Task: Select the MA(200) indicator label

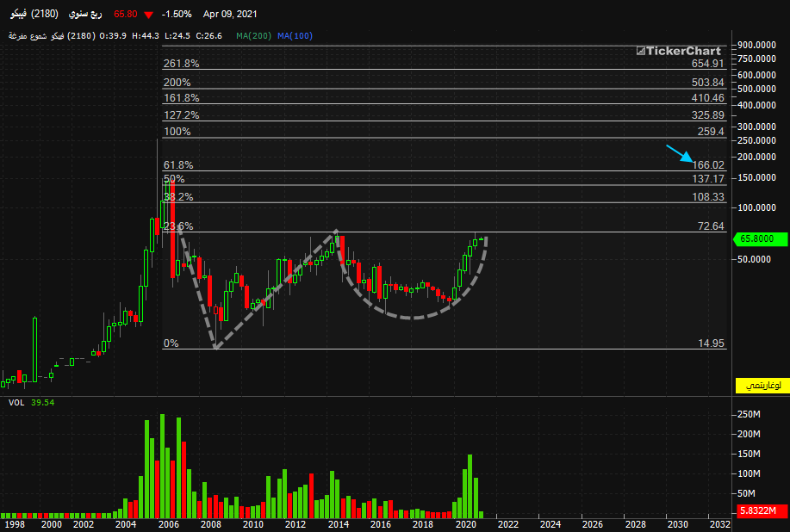Action: click(x=253, y=36)
